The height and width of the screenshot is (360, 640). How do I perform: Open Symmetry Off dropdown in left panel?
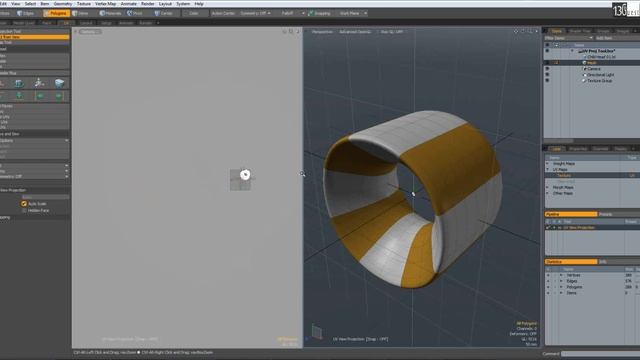tap(35, 177)
